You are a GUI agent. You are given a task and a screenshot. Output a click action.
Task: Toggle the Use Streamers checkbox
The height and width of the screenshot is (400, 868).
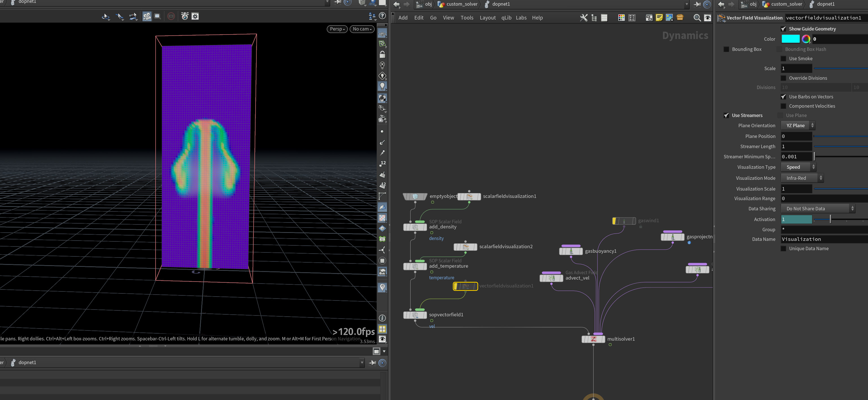pos(726,115)
